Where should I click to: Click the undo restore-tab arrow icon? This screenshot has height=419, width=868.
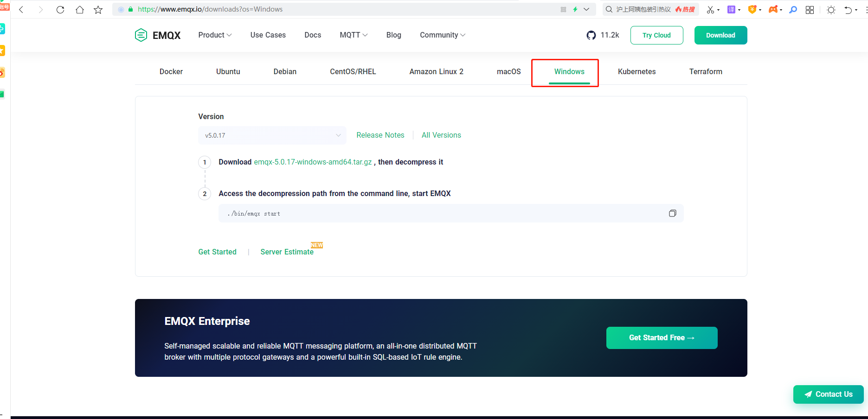[848, 10]
